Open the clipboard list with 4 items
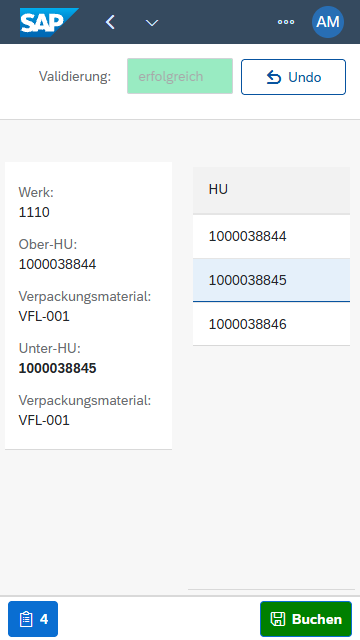This screenshot has height=640, width=360. point(33,619)
